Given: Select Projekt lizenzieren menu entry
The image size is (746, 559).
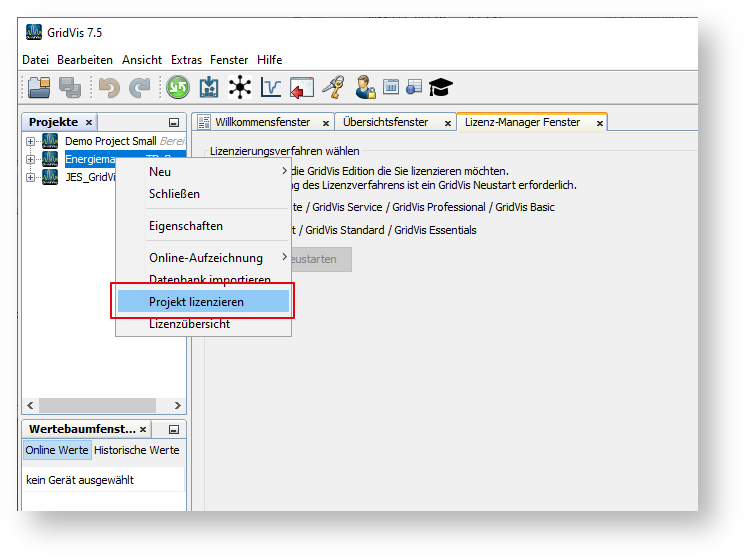Looking at the screenshot, I should click(204, 302).
